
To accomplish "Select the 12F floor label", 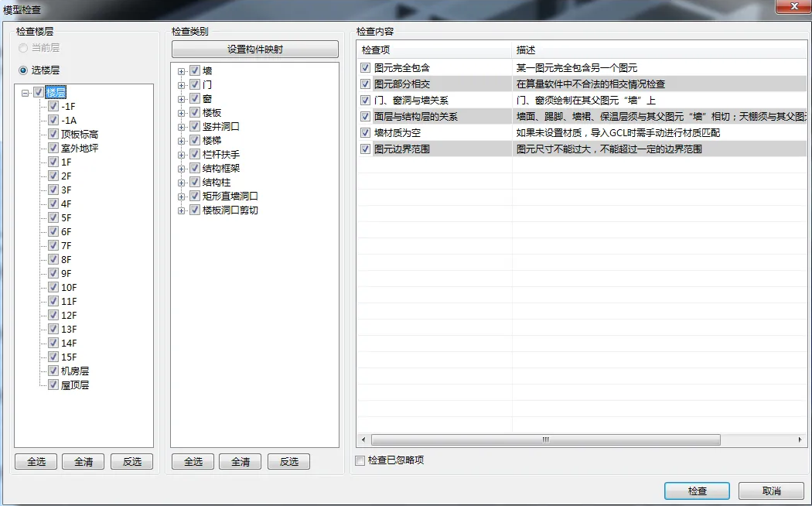I will [x=69, y=316].
